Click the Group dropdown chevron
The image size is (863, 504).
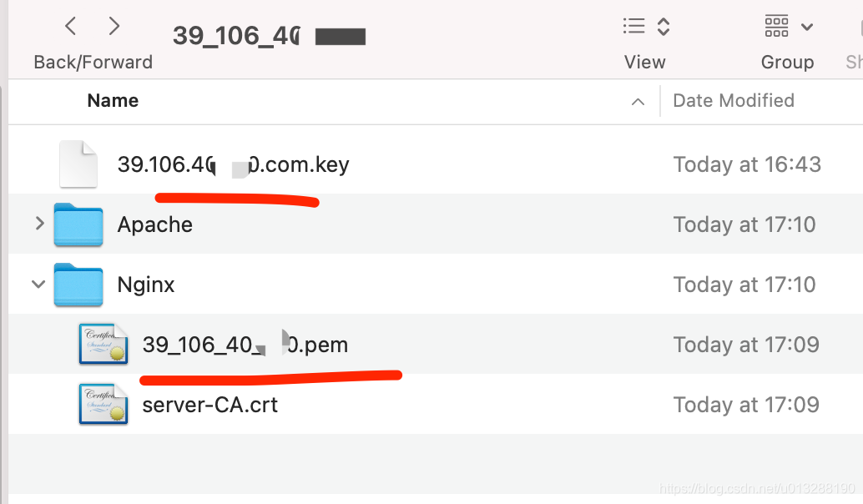click(808, 26)
